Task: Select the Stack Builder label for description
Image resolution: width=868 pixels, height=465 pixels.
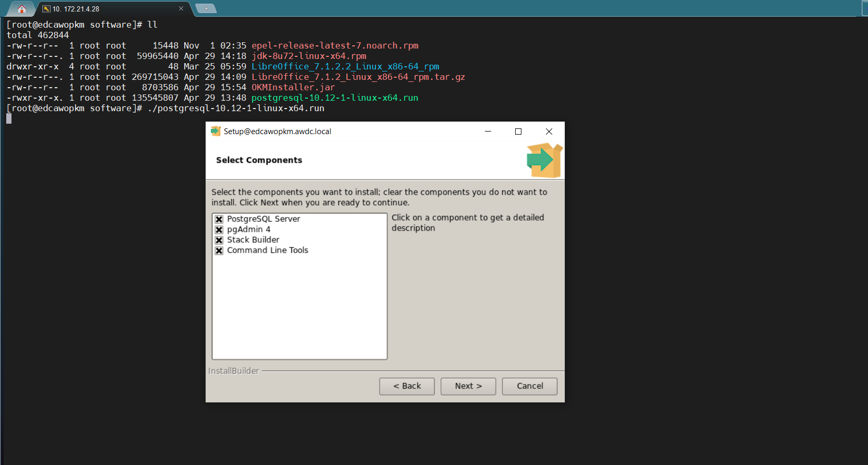Action: pyautogui.click(x=253, y=240)
